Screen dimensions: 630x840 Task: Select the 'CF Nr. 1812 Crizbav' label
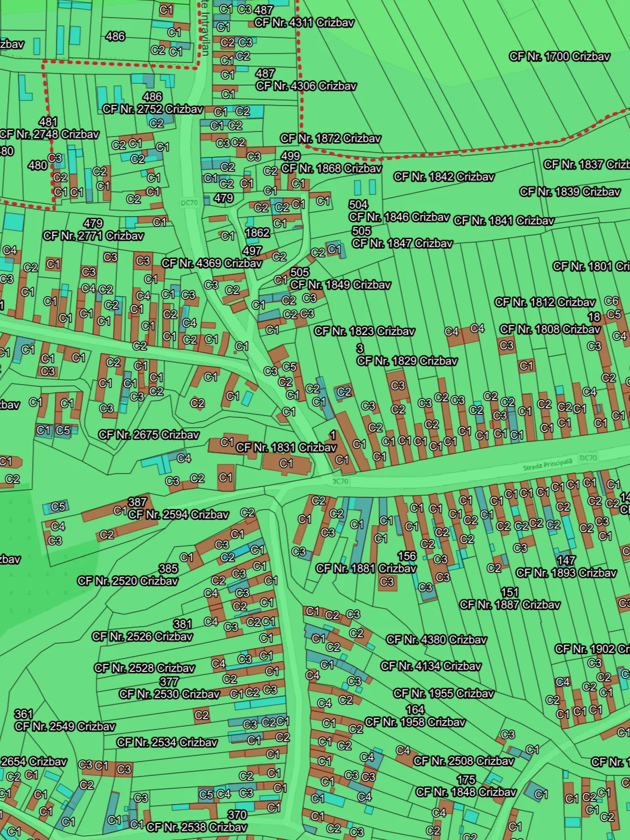pos(545,303)
